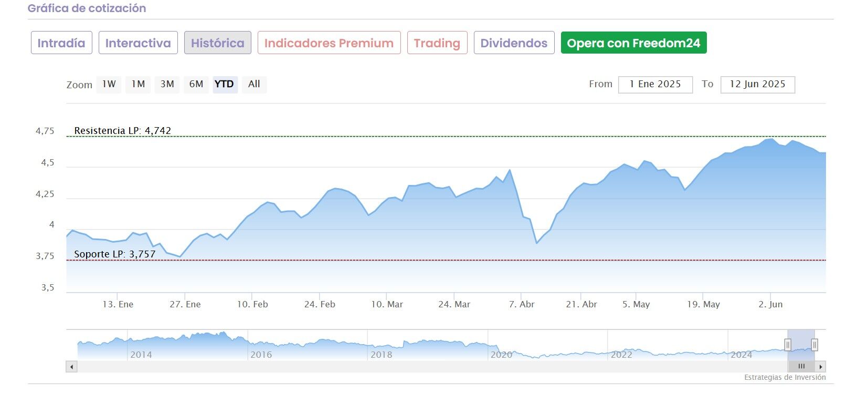Select the 1W zoom range
868x404 pixels.
click(x=109, y=84)
